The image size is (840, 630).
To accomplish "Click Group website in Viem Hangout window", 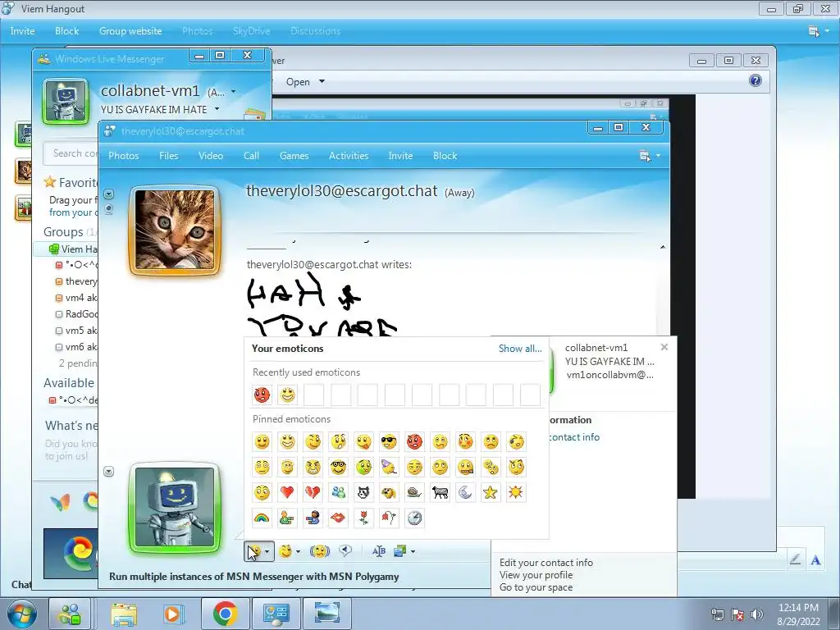I will pos(130,31).
